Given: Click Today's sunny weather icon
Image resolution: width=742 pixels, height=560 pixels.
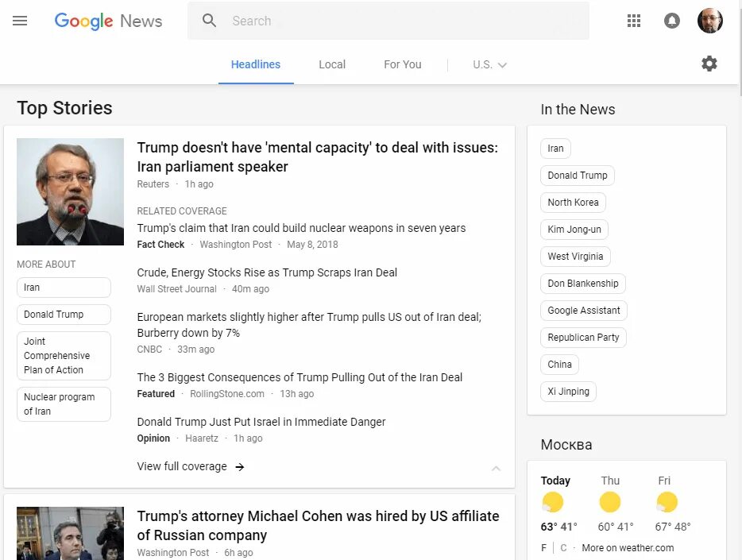Looking at the screenshot, I should click(552, 502).
